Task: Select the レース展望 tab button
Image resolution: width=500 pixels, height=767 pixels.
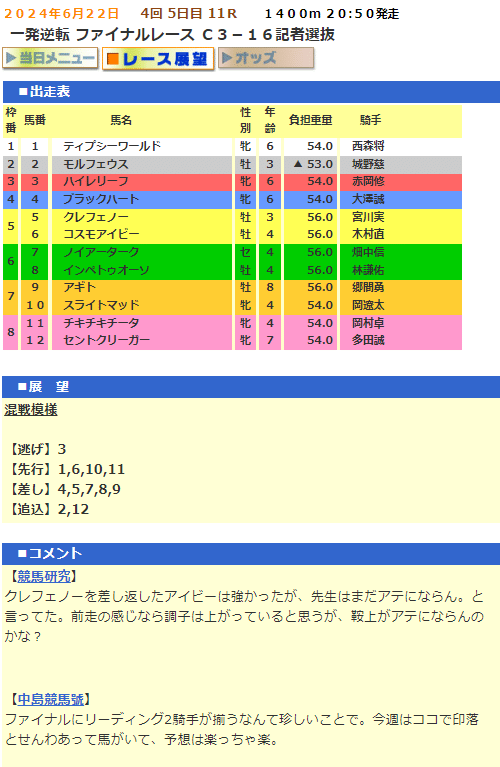Action: point(158,59)
